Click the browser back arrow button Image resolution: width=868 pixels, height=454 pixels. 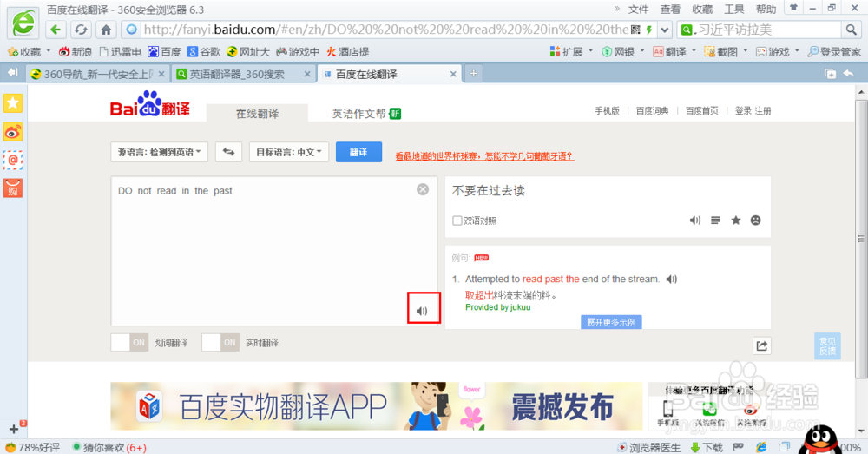tap(56, 30)
